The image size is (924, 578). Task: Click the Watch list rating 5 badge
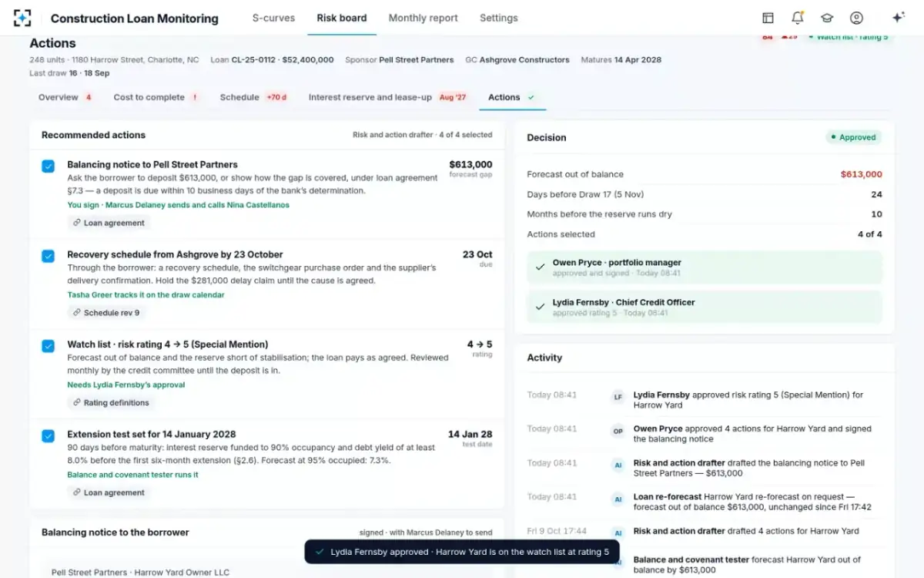[847, 37]
